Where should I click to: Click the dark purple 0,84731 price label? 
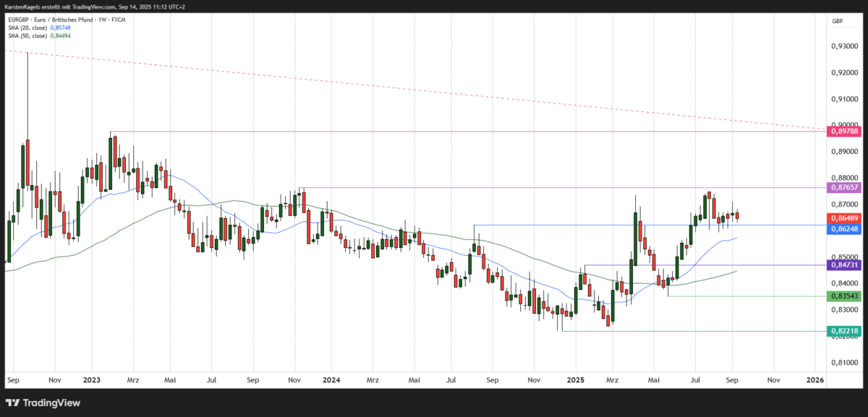pos(843,265)
